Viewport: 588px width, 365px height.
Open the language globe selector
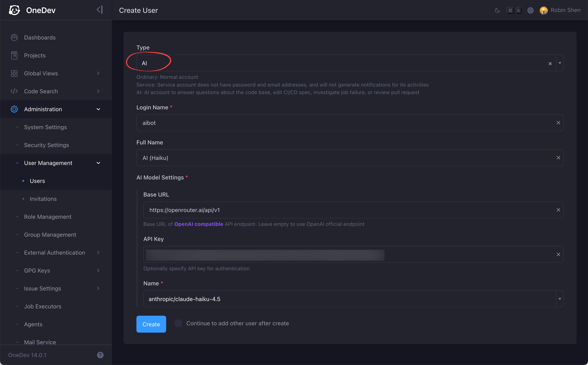point(531,10)
